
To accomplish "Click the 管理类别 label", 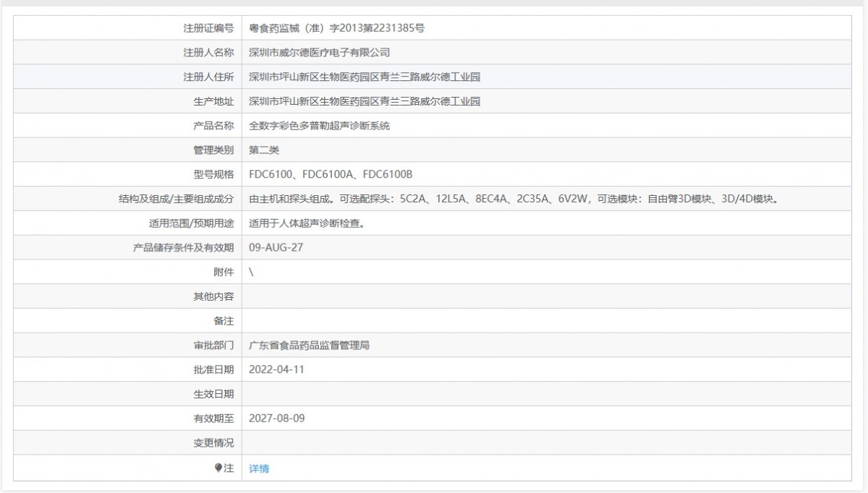I will [x=213, y=150].
